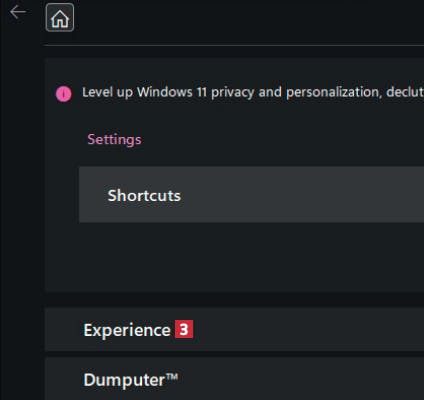Expand the Experience section

tap(234, 330)
